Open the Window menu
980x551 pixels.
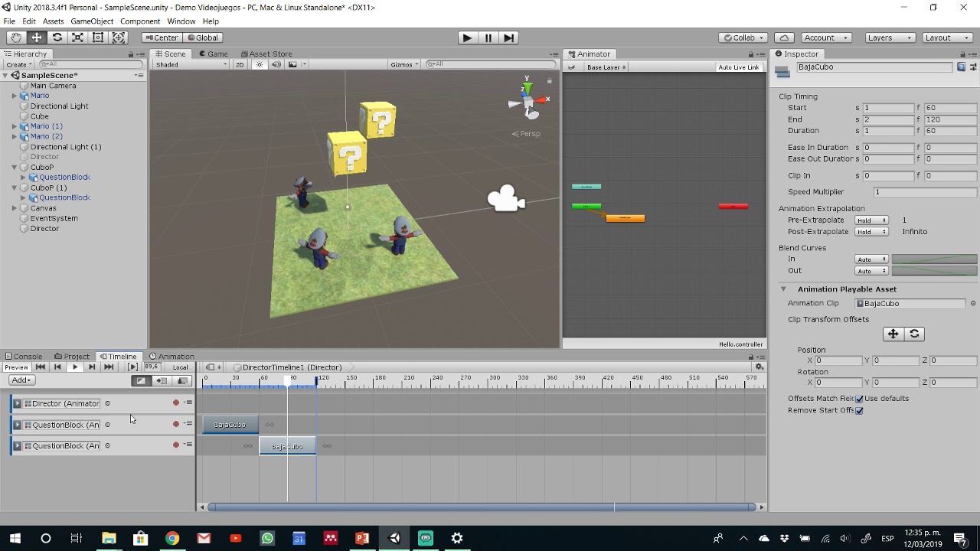coord(181,21)
